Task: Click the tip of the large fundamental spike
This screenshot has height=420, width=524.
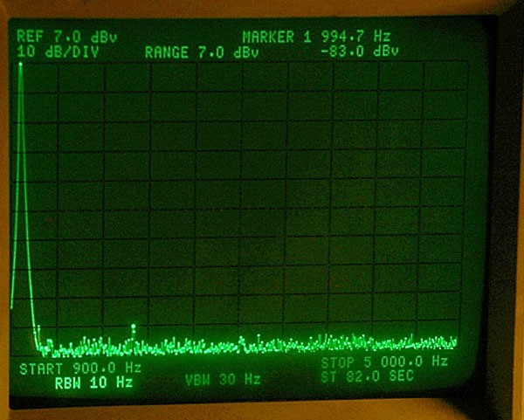Action: (x=21, y=64)
